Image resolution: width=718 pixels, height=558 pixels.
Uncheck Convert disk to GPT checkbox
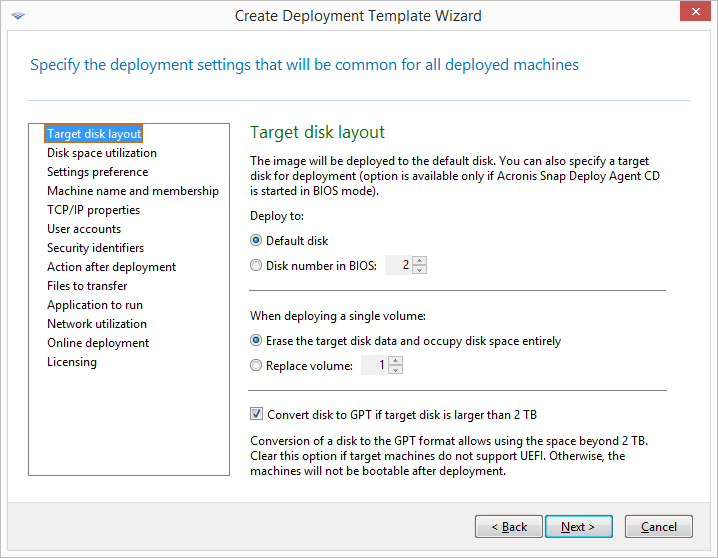pyautogui.click(x=257, y=414)
